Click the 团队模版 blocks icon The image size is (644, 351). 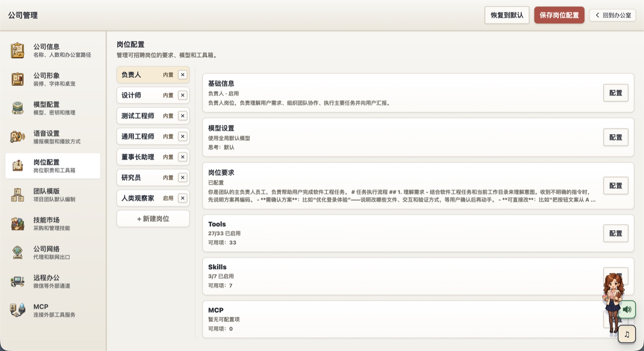(x=17, y=195)
